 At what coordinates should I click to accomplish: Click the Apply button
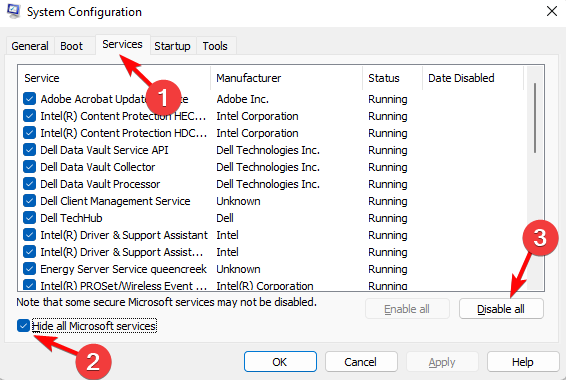[x=442, y=362]
